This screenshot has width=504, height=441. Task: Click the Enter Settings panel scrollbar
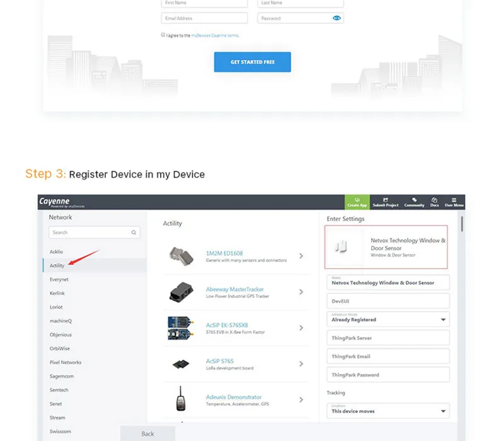[462, 224]
